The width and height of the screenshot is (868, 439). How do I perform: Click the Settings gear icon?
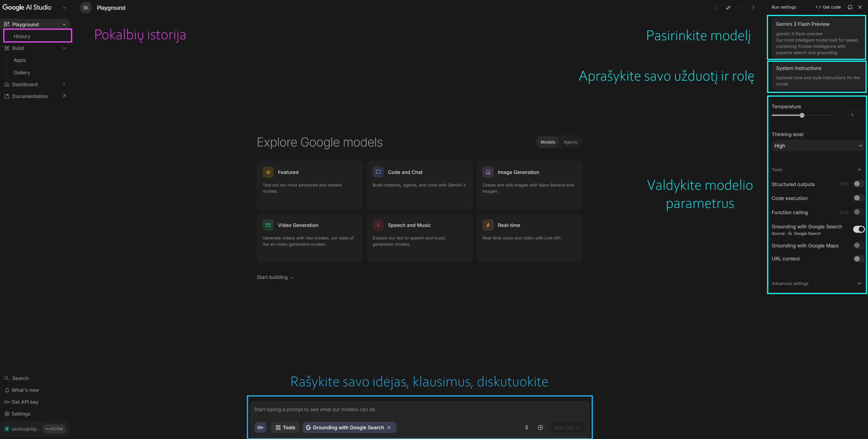[7, 414]
